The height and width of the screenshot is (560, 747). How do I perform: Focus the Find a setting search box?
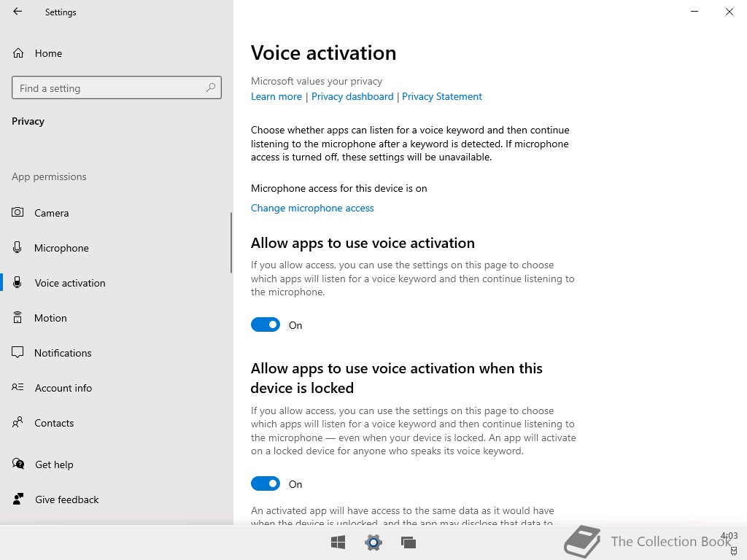pos(117,87)
